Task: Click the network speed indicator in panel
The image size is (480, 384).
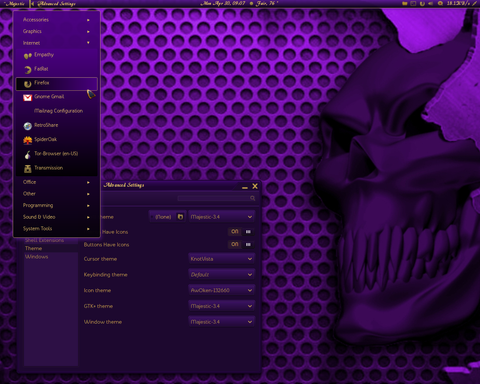Action: tap(458, 4)
